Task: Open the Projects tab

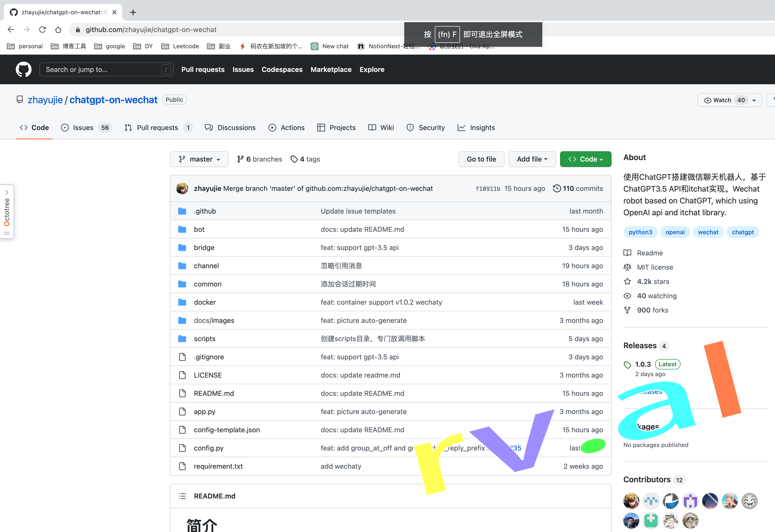Action: tap(336, 128)
